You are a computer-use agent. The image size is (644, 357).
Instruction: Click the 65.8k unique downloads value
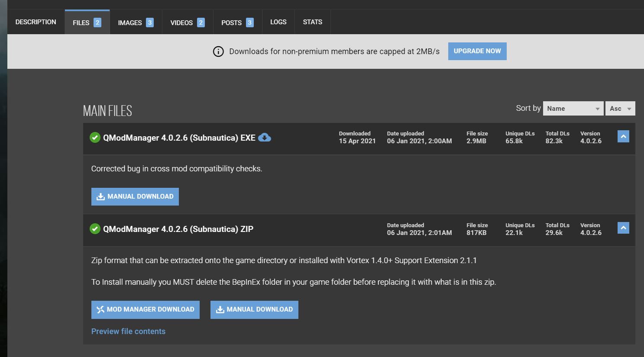pyautogui.click(x=514, y=141)
